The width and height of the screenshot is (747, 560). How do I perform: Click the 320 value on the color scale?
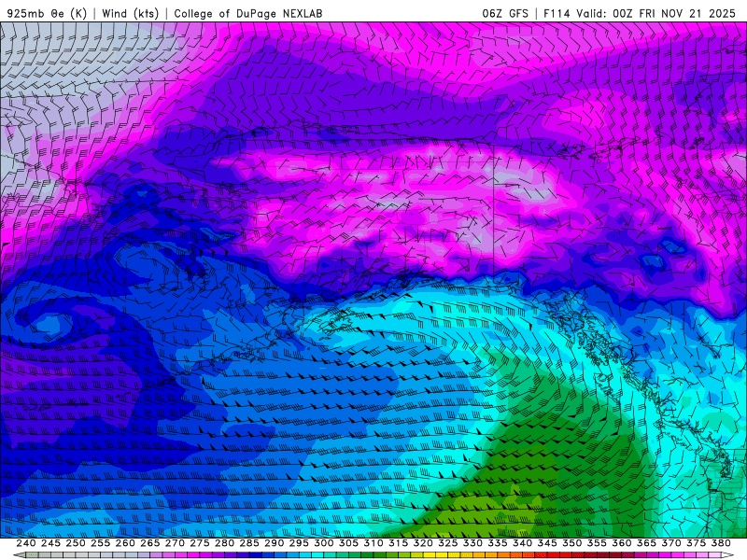click(x=423, y=543)
